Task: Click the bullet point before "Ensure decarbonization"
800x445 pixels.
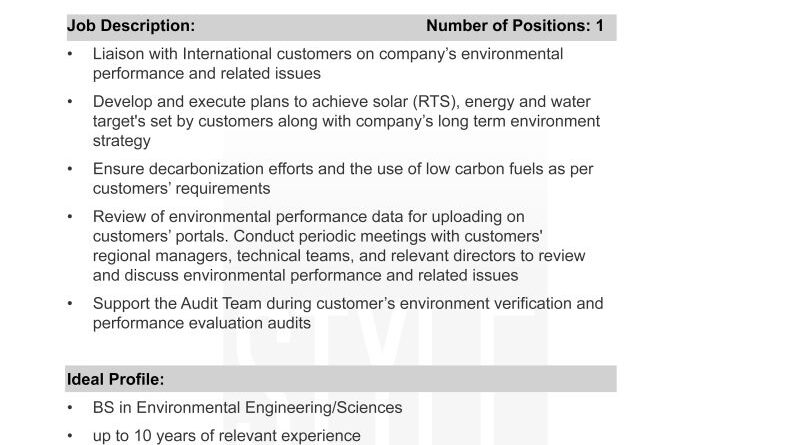Action: point(70,169)
